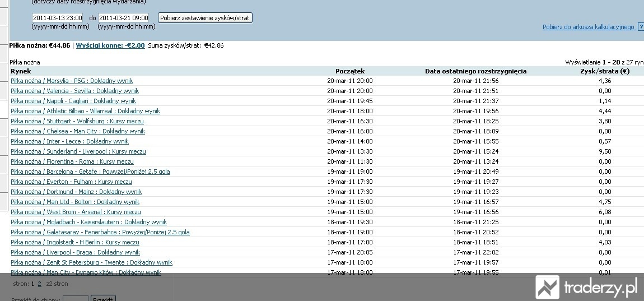Click the start date field 2011-03-13 23:00
This screenshot has width=644, height=301.
click(x=58, y=18)
